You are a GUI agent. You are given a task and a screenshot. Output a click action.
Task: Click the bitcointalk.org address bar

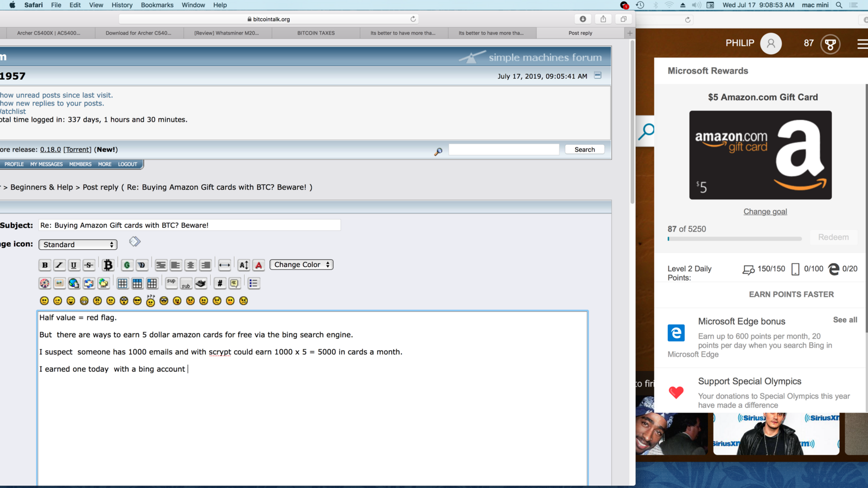click(270, 19)
